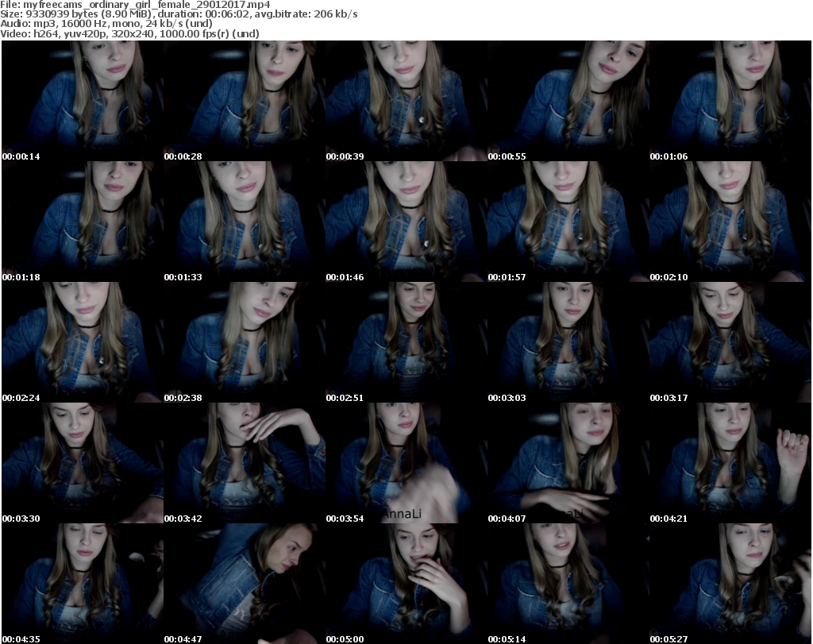Select the thumbnail frame at 00:01:46

point(406,222)
